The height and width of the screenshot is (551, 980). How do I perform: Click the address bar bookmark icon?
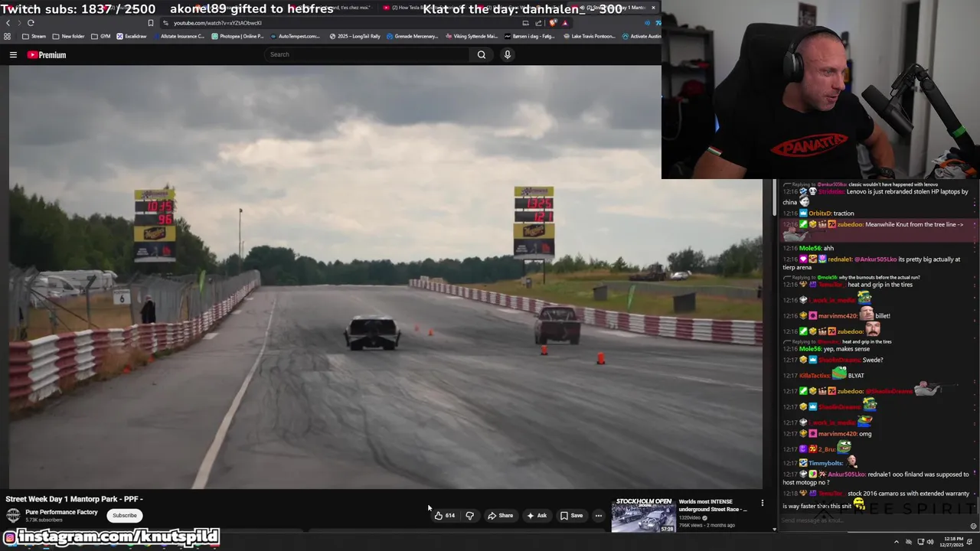(x=151, y=23)
